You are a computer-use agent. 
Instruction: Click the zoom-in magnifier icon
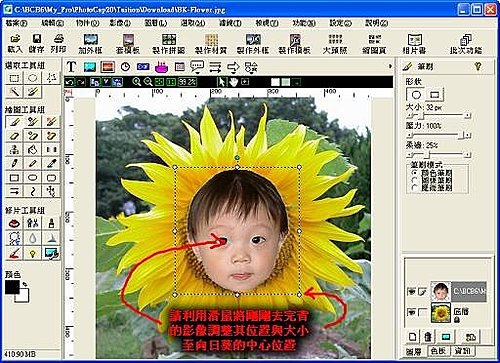136,82
